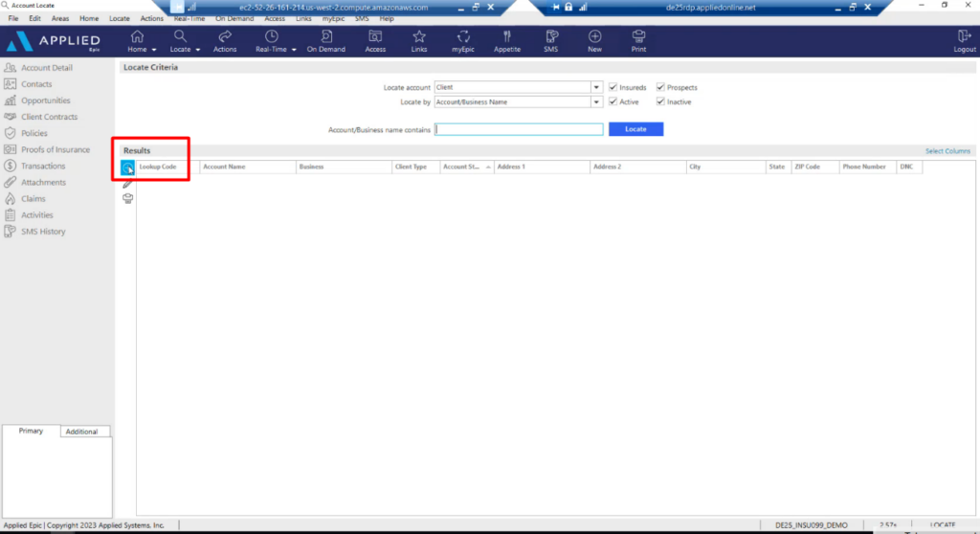
Task: Toggle the Prospects checkbox
Action: (660, 87)
